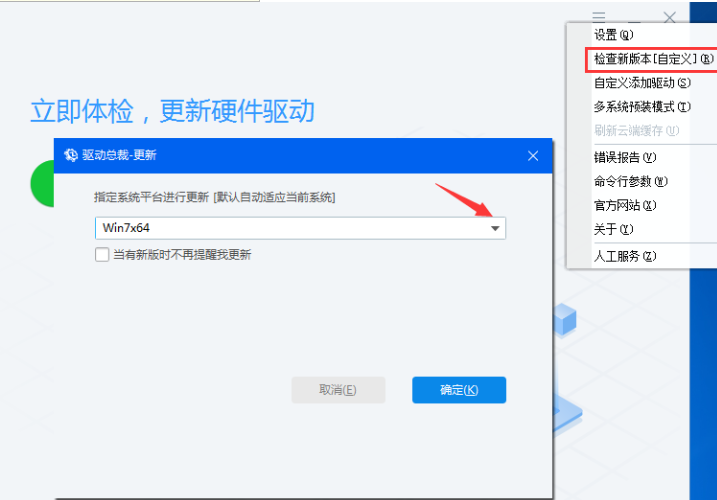Open the hamburger menu icon at top

599,17
